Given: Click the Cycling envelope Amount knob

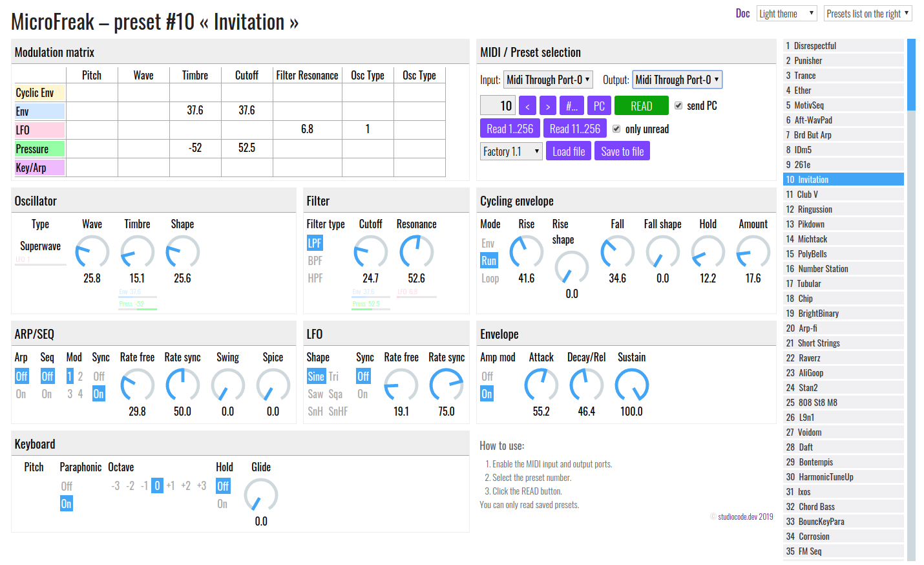Looking at the screenshot, I should point(753,252).
